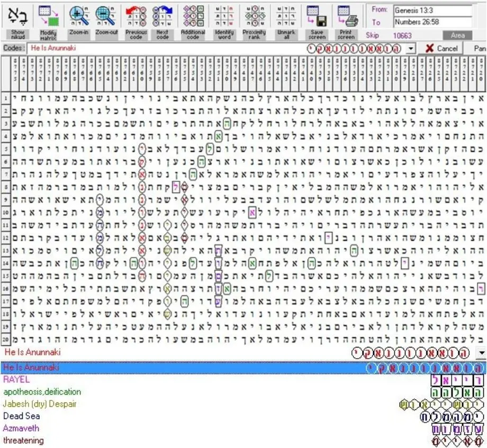Select the Azmaveth code row
This screenshot has height=448, width=487.
243,428
